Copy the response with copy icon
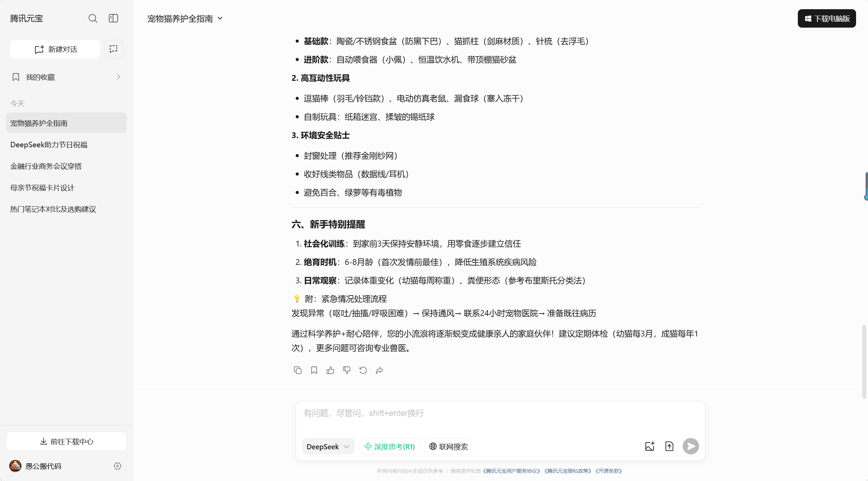Viewport: 868px width, 481px height. [297, 370]
